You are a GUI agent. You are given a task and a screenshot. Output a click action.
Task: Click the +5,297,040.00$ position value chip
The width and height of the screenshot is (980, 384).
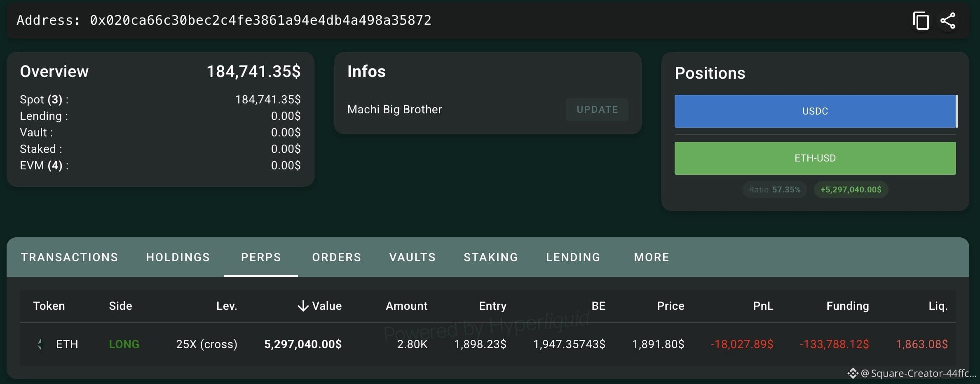[851, 190]
